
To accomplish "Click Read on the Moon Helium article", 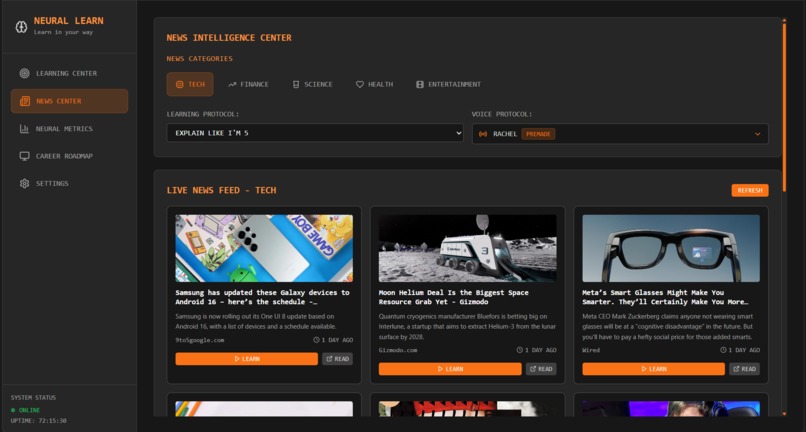I will (x=541, y=369).
